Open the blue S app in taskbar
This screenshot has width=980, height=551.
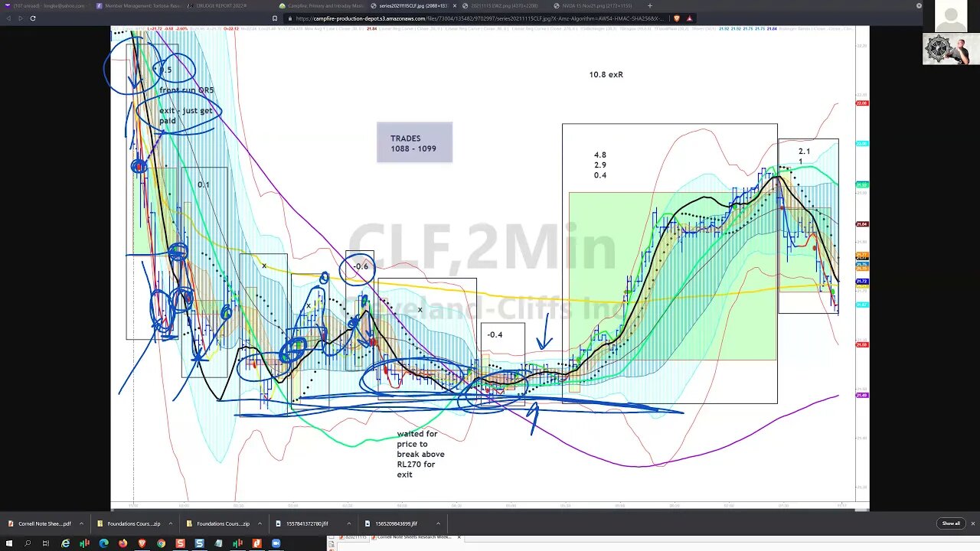(x=200, y=543)
